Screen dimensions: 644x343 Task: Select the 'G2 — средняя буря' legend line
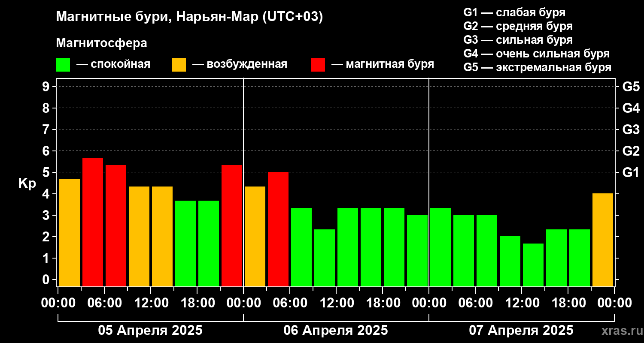click(518, 26)
